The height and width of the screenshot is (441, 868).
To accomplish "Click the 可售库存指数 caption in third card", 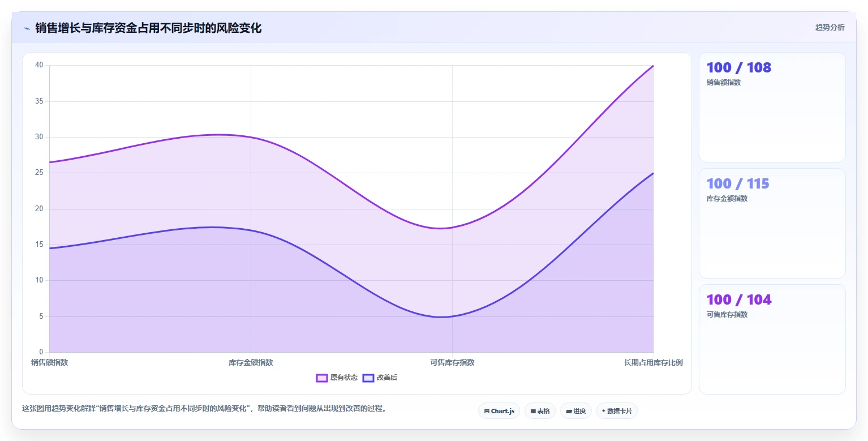I will (727, 314).
